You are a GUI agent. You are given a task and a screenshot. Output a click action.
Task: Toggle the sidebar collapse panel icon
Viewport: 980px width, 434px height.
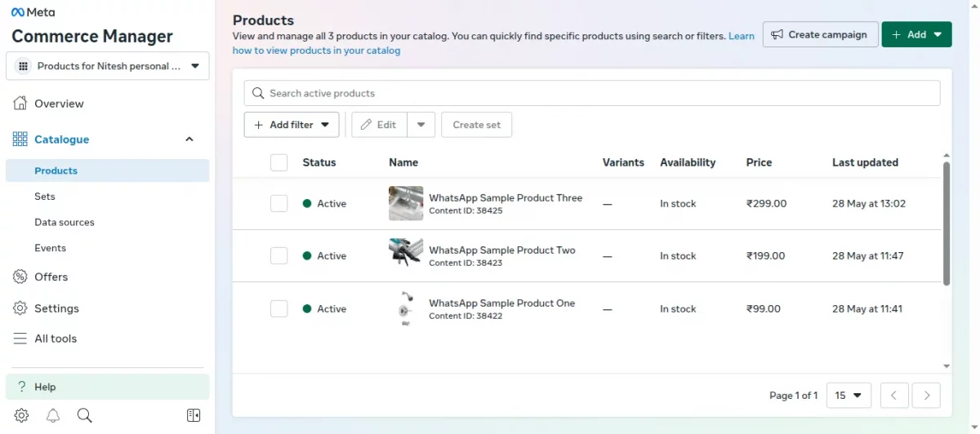point(194,415)
